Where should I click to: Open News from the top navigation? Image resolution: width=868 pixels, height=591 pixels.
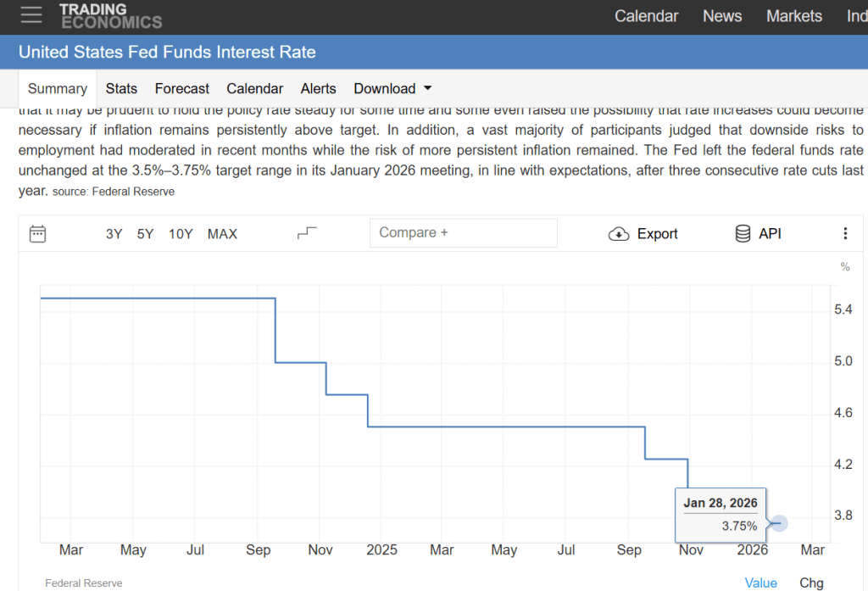coord(722,16)
